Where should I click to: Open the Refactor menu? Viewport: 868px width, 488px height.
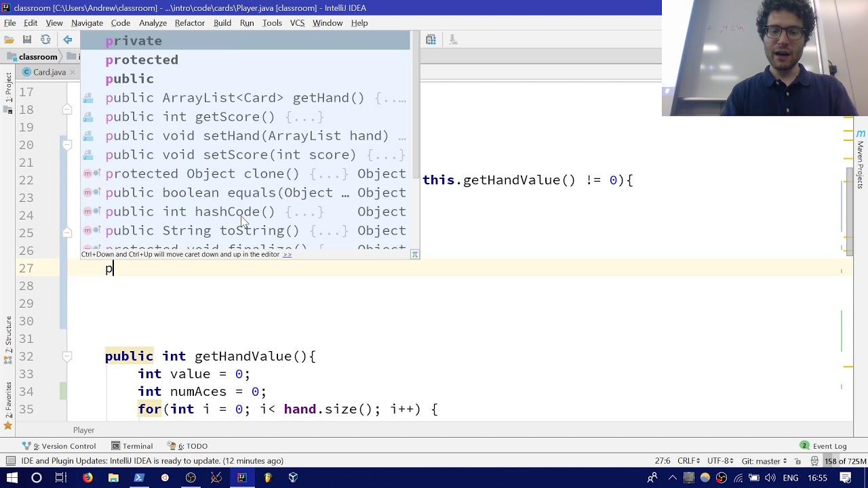click(x=189, y=23)
